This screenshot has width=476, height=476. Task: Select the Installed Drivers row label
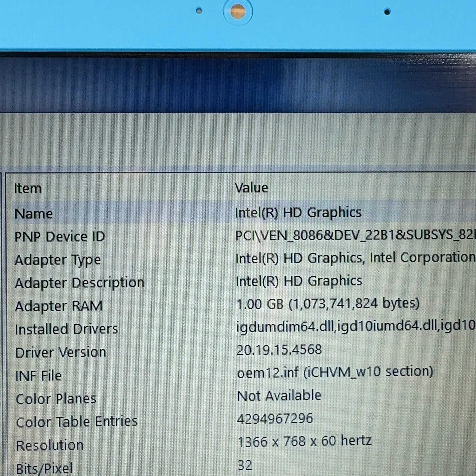coord(67,329)
